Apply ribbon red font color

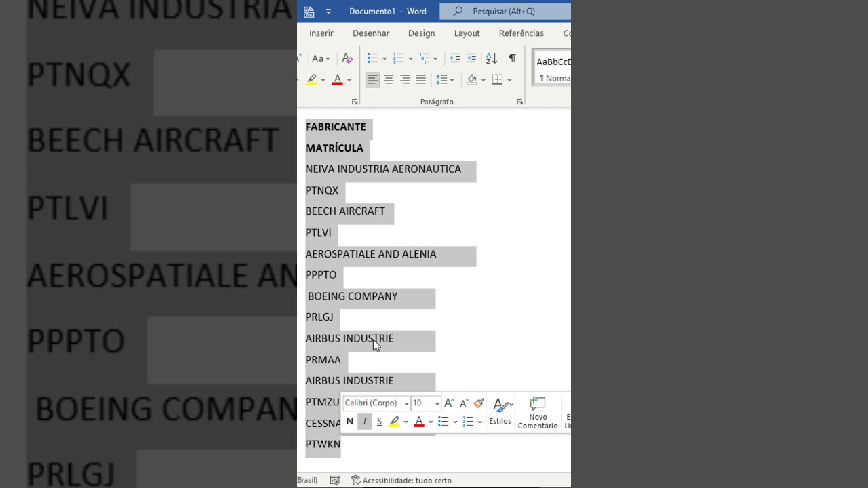pos(338,80)
